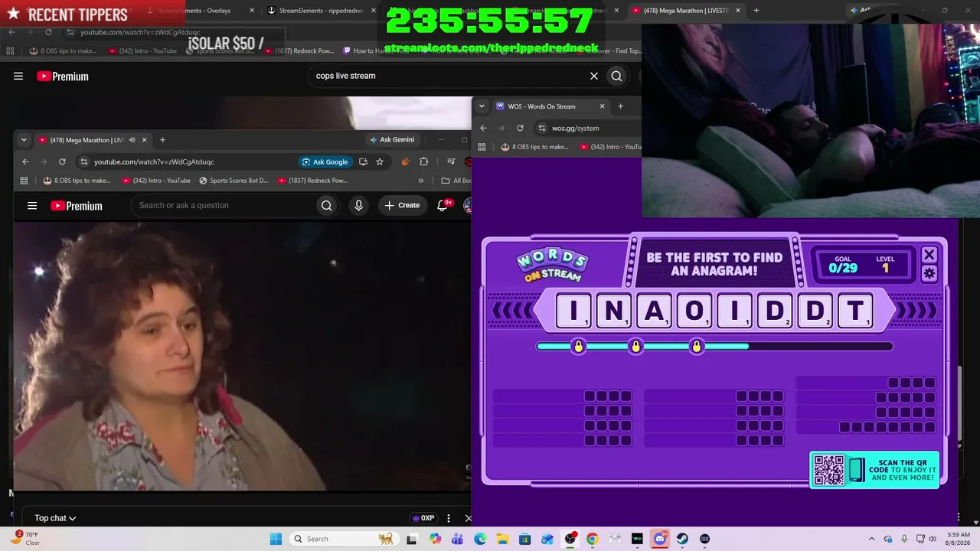Reload the wos.gg page

tap(520, 128)
